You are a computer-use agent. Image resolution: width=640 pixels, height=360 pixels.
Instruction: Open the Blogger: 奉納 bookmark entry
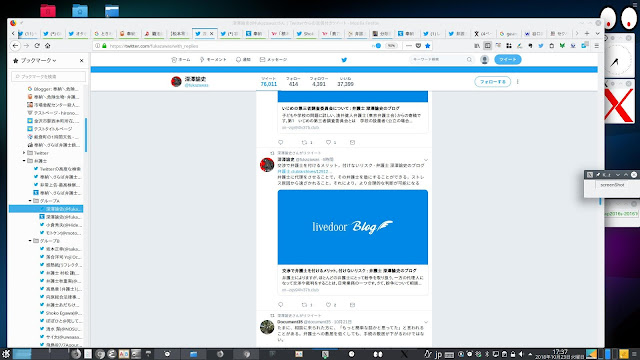[x=53, y=89]
